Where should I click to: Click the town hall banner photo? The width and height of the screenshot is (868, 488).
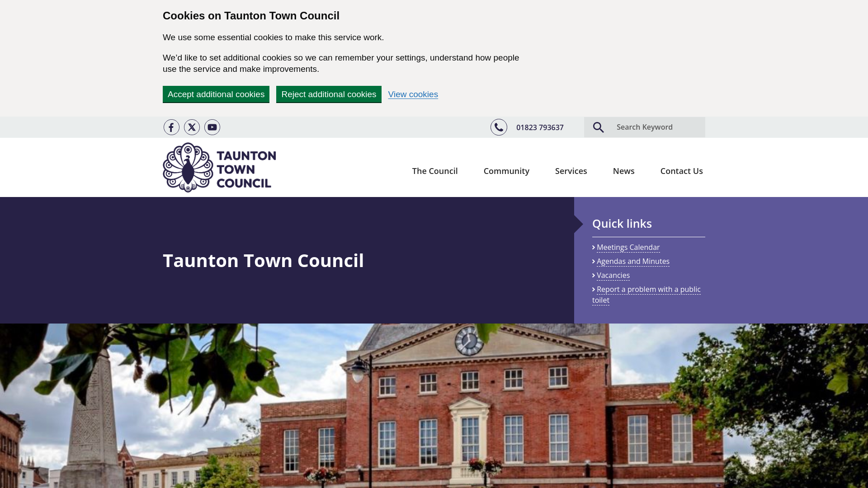point(434,406)
